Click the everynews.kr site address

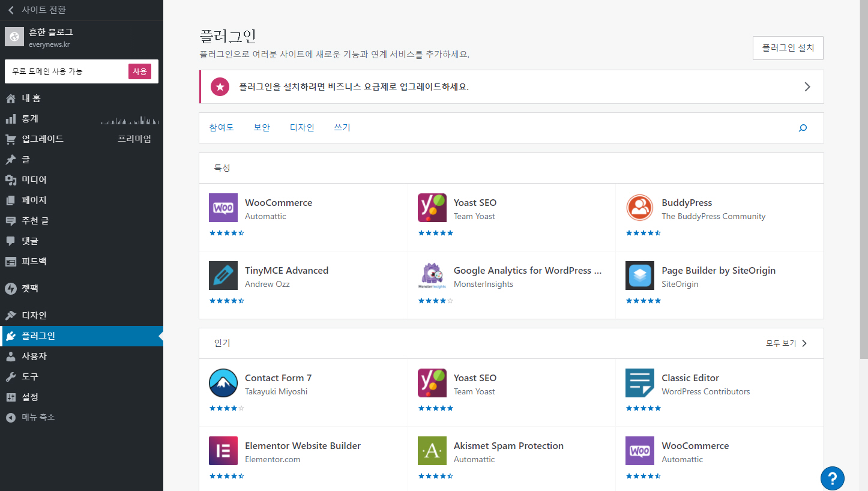pyautogui.click(x=49, y=44)
